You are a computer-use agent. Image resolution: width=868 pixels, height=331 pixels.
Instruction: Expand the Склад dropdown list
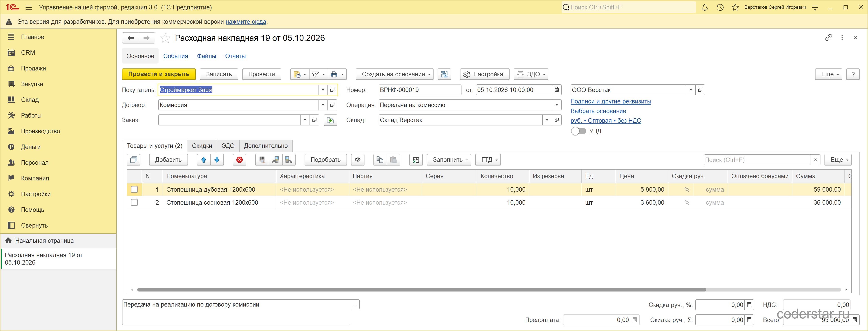click(x=547, y=120)
